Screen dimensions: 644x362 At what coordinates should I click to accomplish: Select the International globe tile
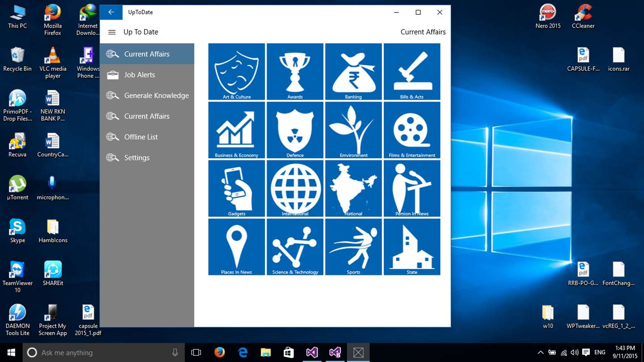pyautogui.click(x=295, y=189)
